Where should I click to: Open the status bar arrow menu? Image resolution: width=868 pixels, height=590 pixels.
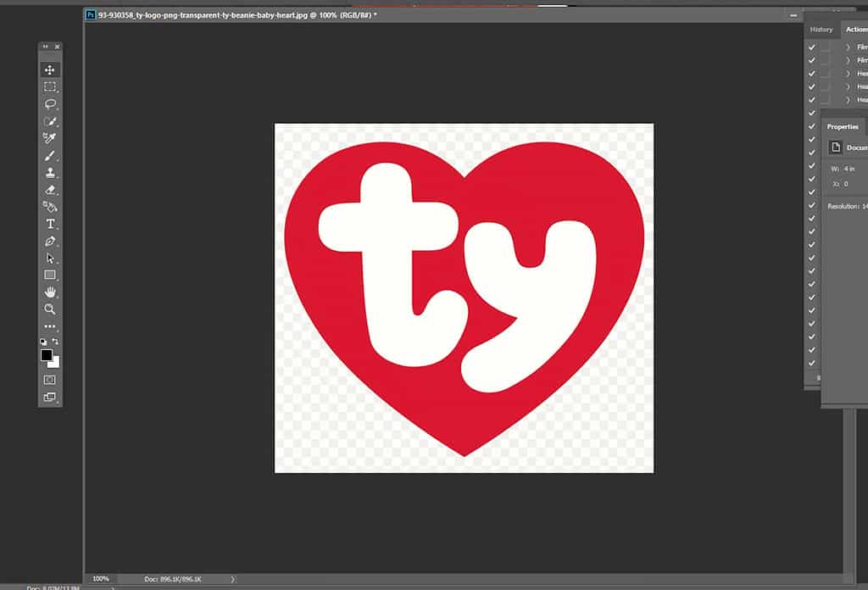[x=233, y=580]
